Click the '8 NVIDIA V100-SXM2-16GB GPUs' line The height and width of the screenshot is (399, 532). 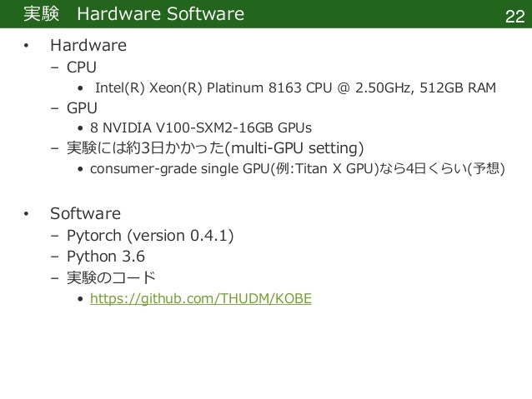coord(201,127)
